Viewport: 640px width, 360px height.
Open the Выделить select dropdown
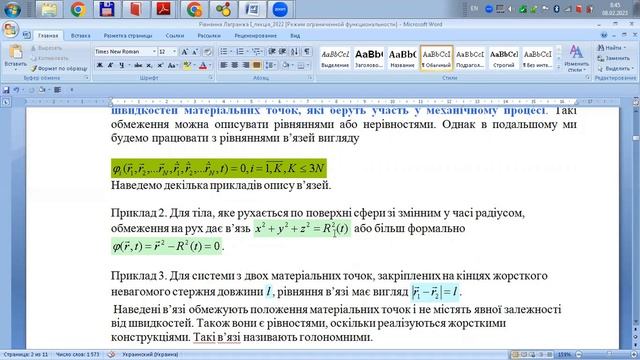click(616, 69)
